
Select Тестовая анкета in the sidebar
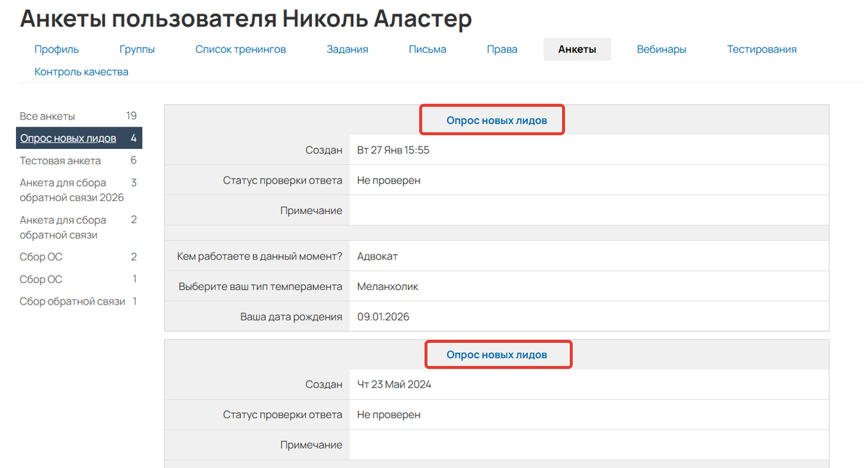click(59, 160)
